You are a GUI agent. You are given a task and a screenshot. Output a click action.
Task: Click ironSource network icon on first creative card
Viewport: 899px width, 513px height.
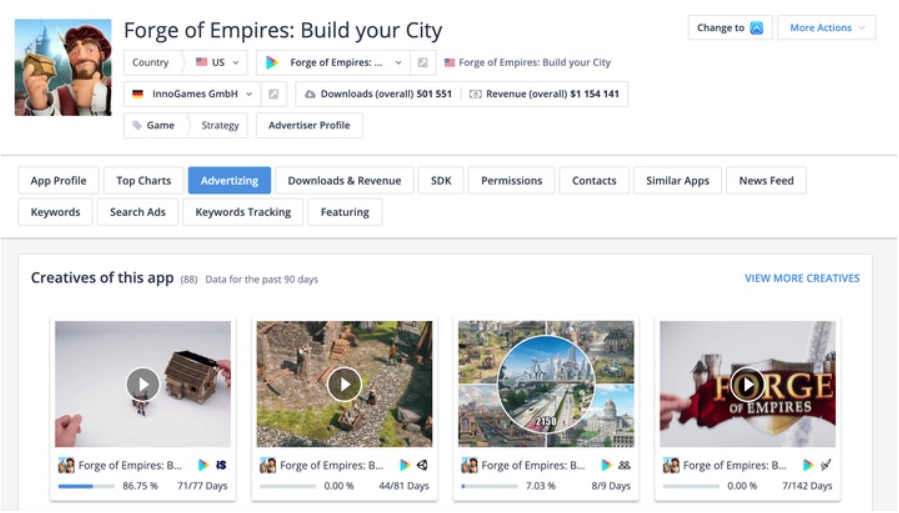221,465
